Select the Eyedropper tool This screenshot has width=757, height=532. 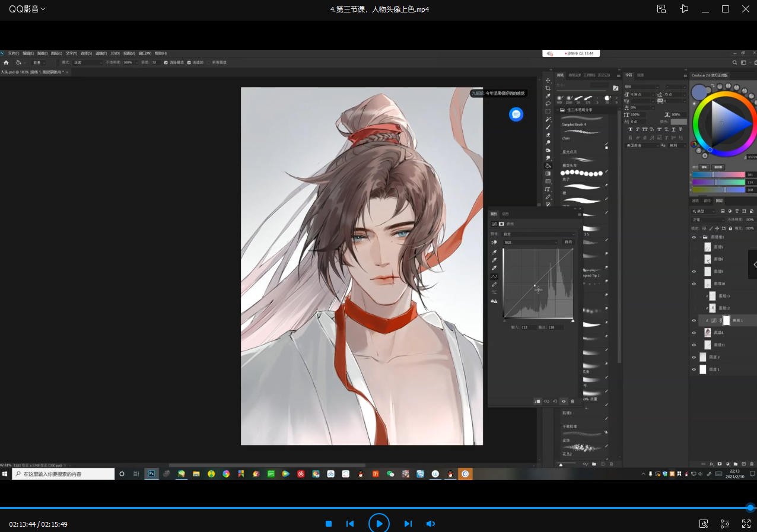548,95
